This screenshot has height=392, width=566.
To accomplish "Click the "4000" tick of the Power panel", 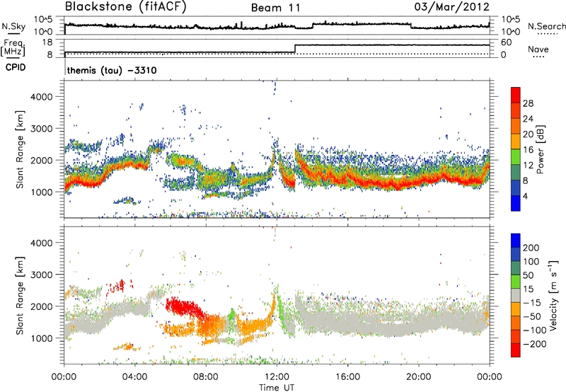I will [x=41, y=97].
